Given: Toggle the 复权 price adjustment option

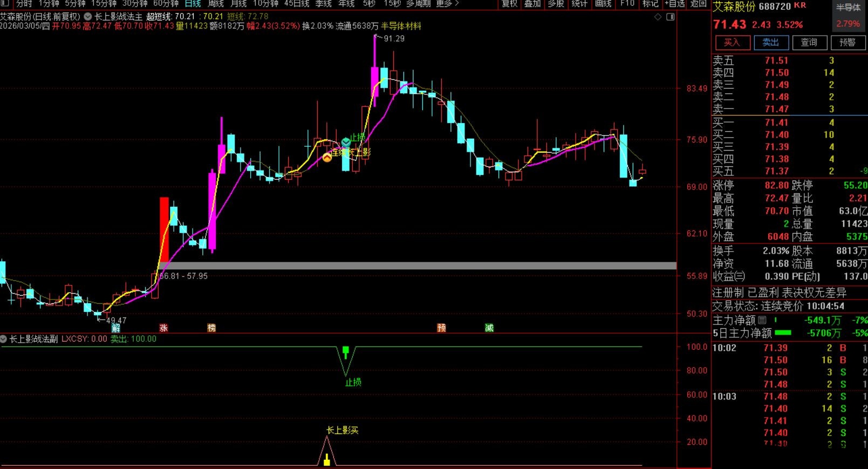Looking at the screenshot, I should coord(509,4).
